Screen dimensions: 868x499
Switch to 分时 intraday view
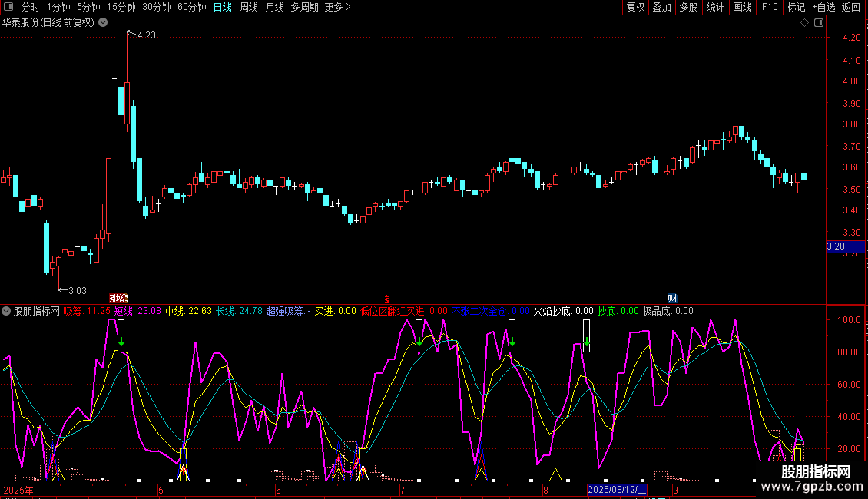(31, 7)
